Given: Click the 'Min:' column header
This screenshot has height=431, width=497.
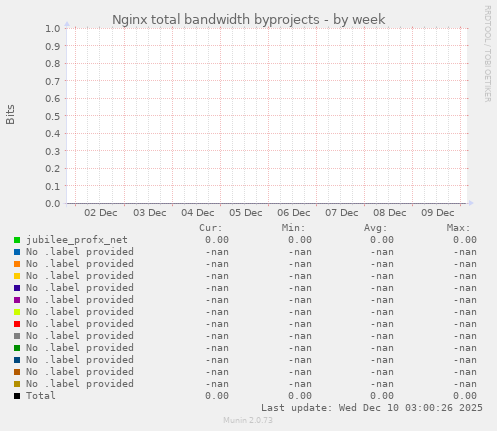Looking at the screenshot, I should coord(293,228).
